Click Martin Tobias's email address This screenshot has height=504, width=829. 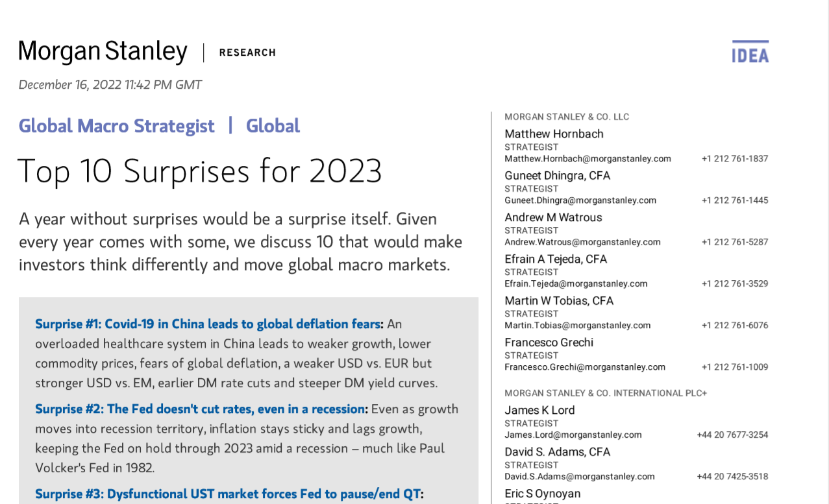(x=577, y=325)
